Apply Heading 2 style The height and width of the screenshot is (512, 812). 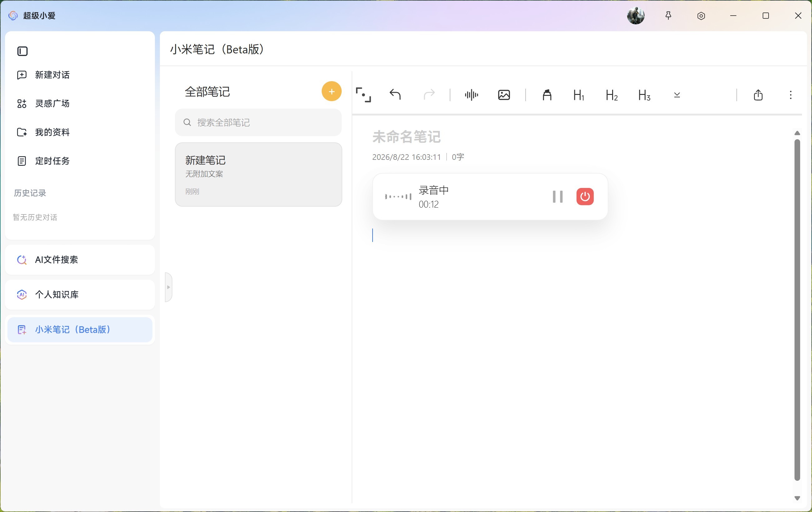coord(611,95)
